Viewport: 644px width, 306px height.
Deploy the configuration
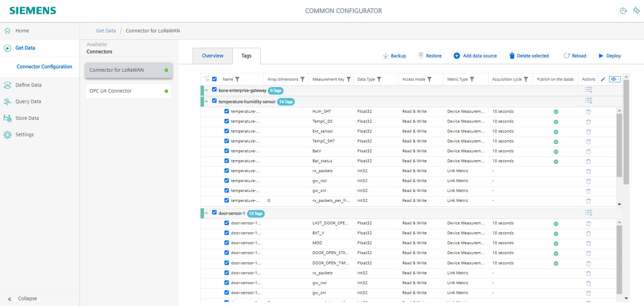[610, 56]
